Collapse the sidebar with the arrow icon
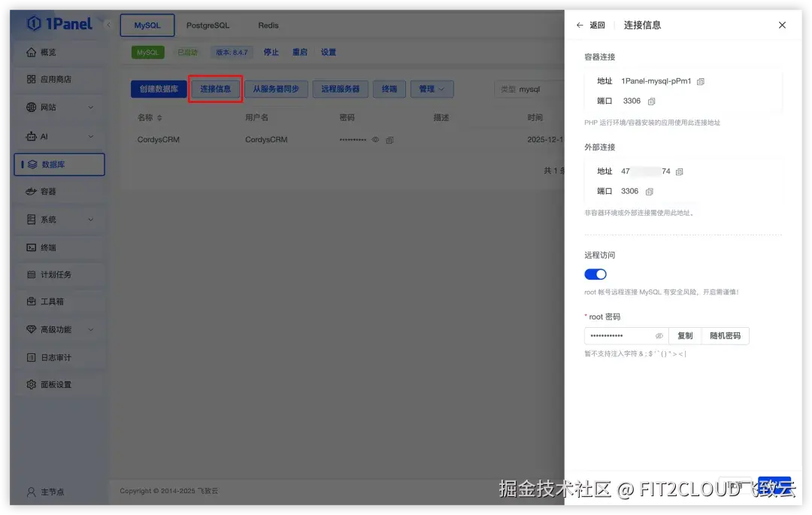812x515 pixels. click(108, 24)
